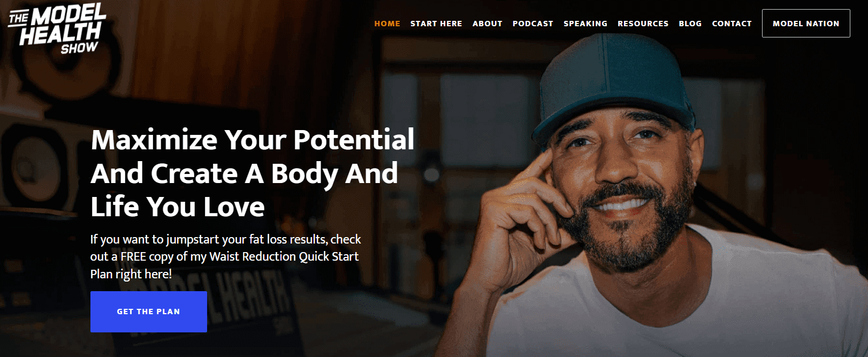
Task: Open the Start Here page
Action: point(436,24)
